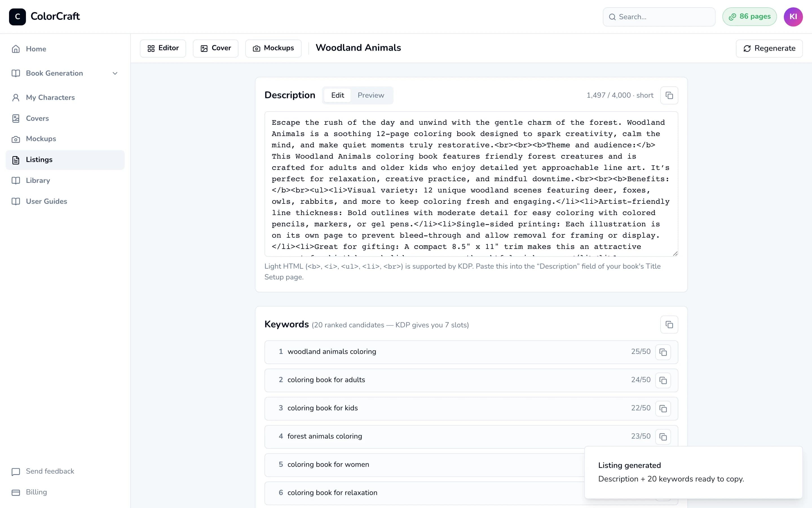Open the Library section

(65, 180)
